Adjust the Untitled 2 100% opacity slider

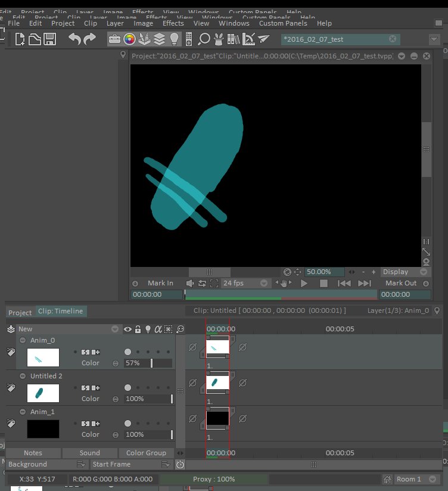(149, 399)
